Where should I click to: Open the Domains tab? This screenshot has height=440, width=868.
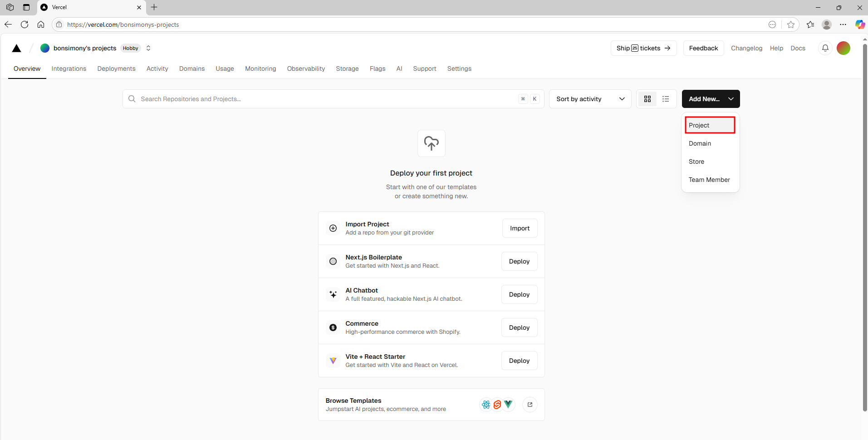tap(192, 68)
